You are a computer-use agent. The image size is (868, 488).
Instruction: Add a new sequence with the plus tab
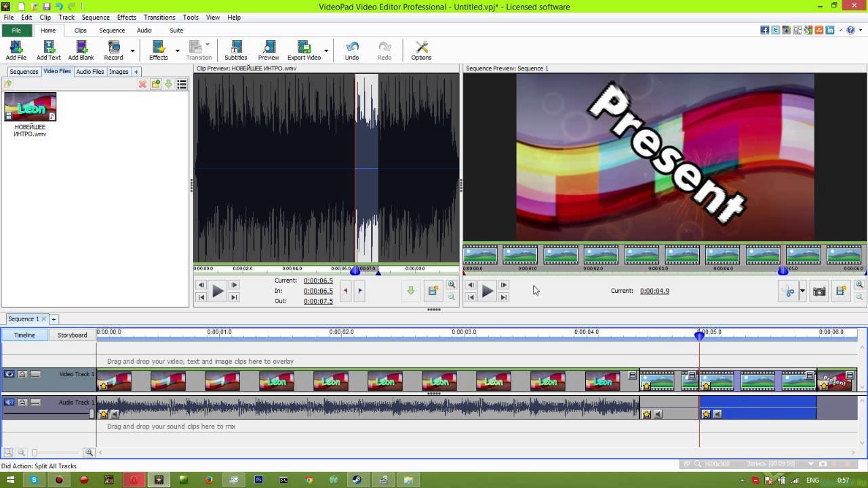click(x=54, y=319)
